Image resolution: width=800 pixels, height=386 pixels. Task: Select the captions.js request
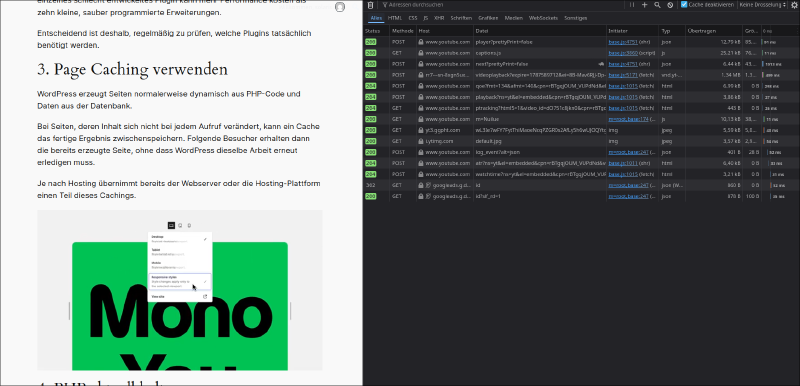582,53
